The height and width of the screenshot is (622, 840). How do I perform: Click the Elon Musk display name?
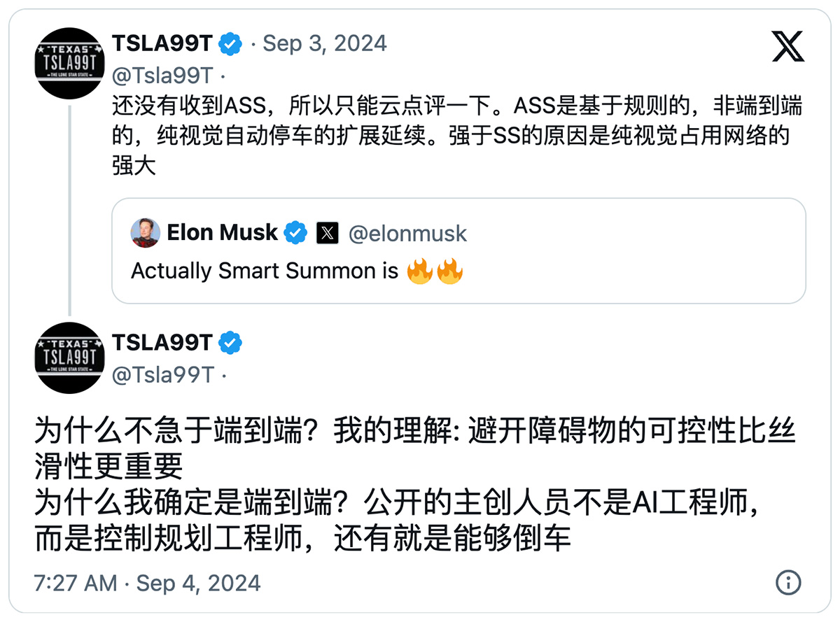point(223,233)
